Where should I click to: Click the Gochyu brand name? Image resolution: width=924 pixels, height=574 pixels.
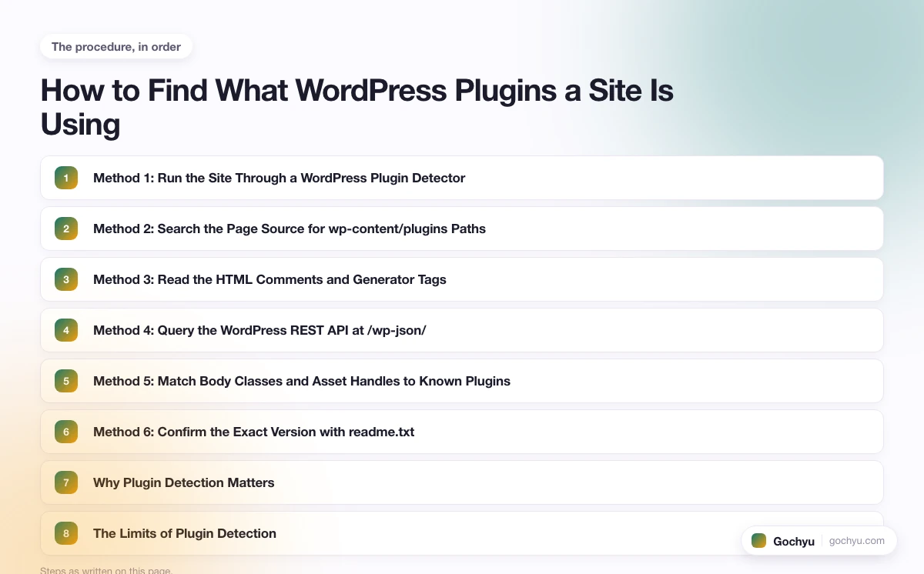(x=794, y=541)
